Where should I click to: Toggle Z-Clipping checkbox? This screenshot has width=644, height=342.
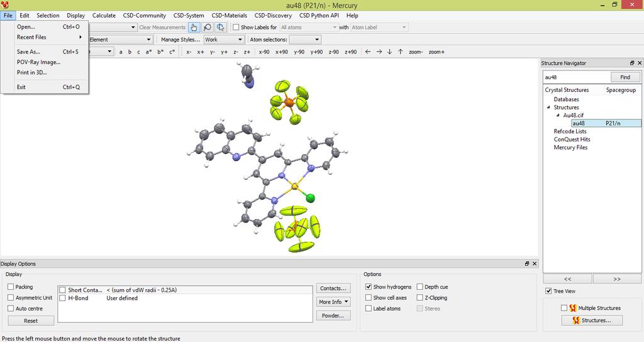click(419, 297)
